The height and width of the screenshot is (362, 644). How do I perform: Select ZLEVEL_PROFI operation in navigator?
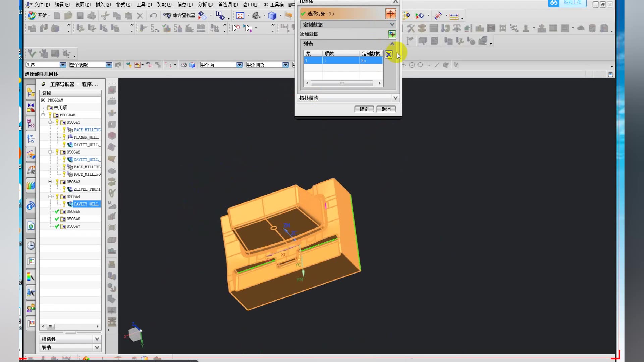pos(87,189)
